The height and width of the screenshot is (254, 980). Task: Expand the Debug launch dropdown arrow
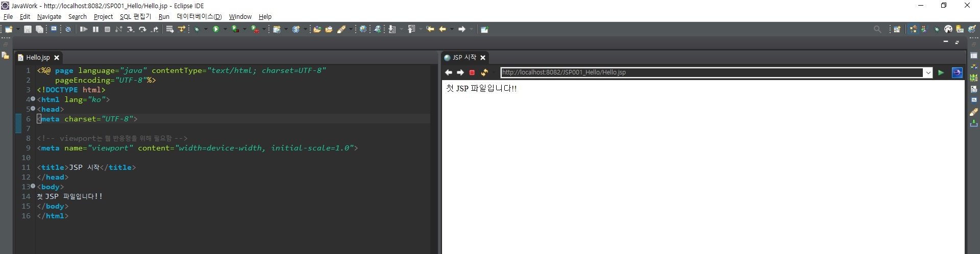[206, 30]
